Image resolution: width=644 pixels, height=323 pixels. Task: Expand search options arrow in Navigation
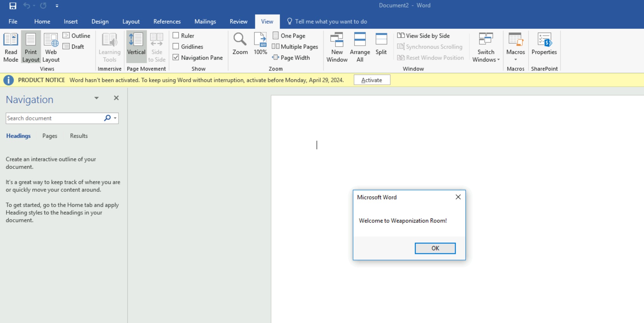tap(115, 118)
